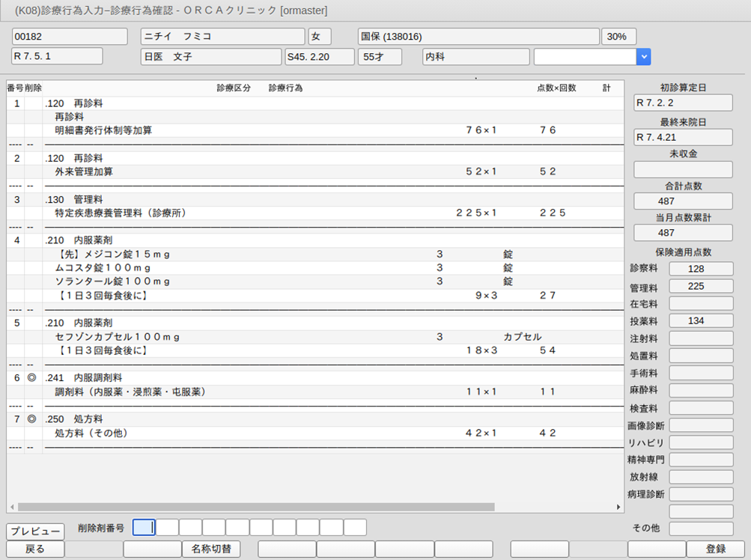The width and height of the screenshot is (751, 560).
Task: Click the ◎ mark on row 7
Action: [x=31, y=419]
